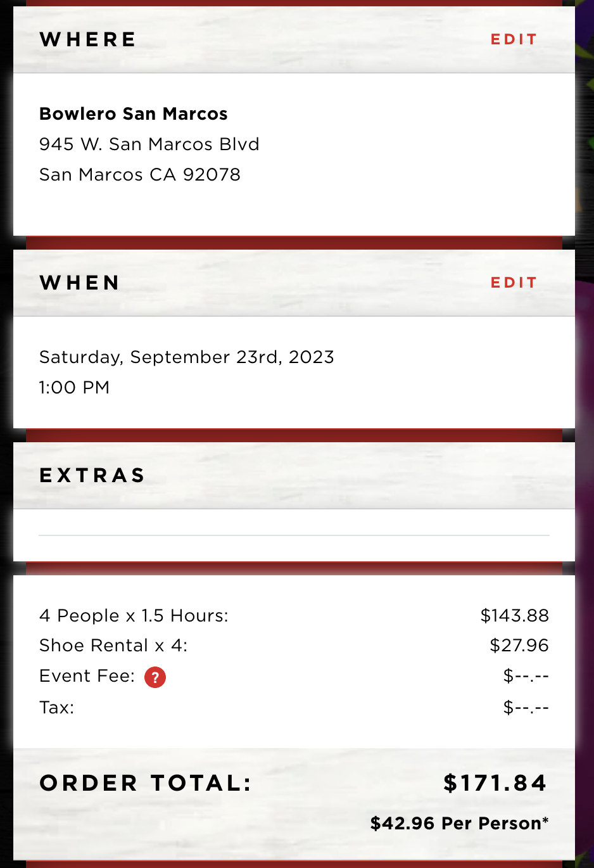Click the 945 W. San Marcos Blvd address
This screenshot has width=594, height=868.
click(149, 144)
